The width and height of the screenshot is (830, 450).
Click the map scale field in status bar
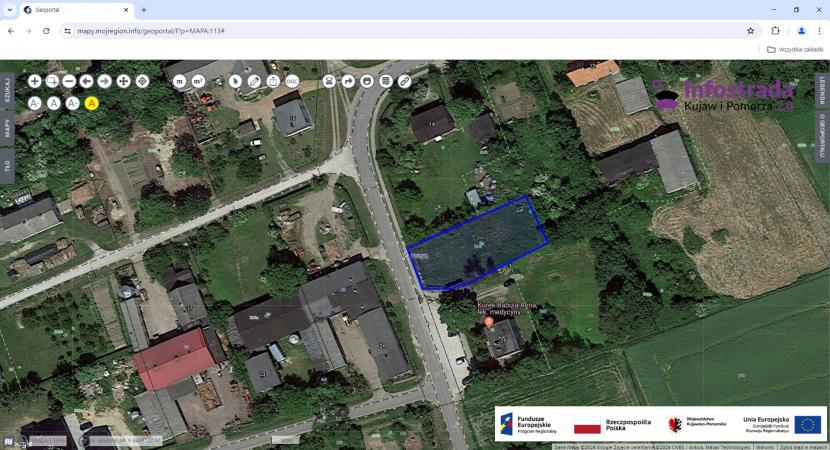47,440
